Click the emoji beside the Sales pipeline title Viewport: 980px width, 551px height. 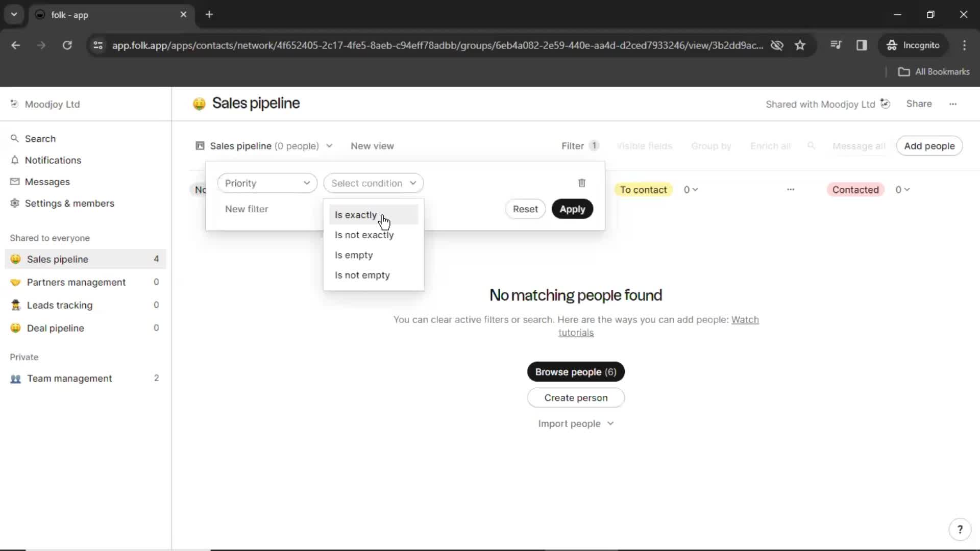[199, 104]
